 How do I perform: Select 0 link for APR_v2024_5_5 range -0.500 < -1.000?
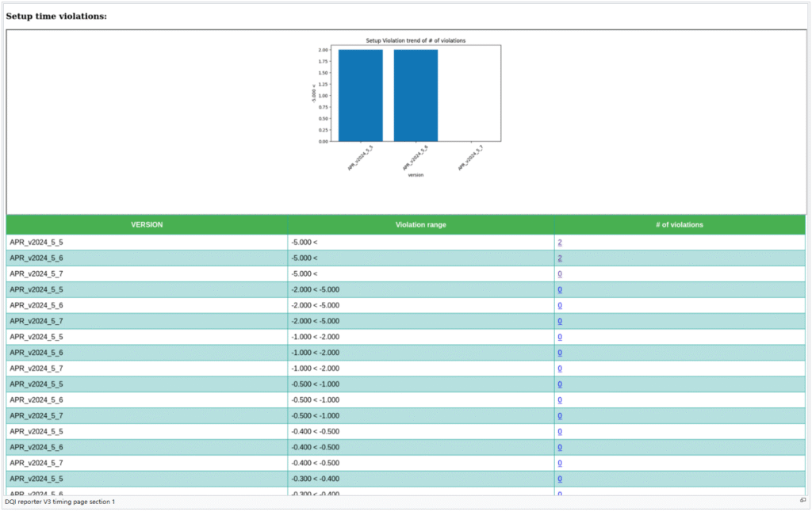click(560, 384)
